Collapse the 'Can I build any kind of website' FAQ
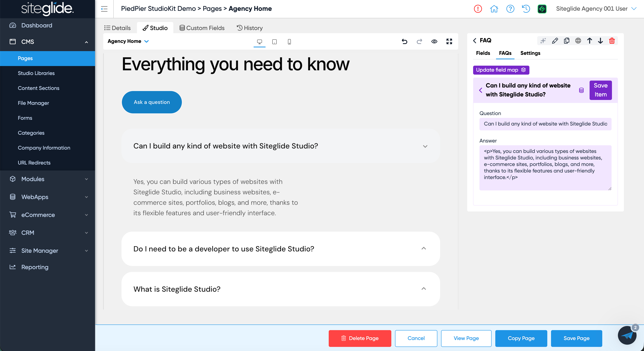Viewport: 644px width, 351px height. [280, 146]
